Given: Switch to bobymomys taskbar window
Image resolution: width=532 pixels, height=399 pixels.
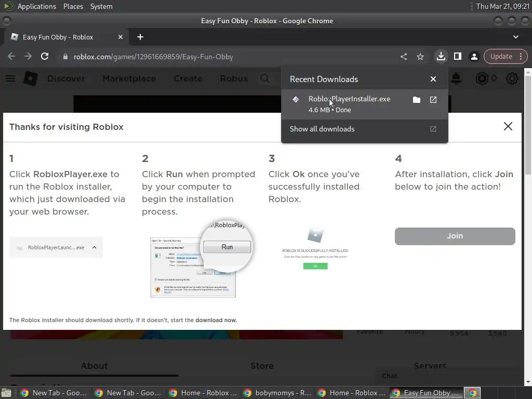Looking at the screenshot, I should [278, 393].
